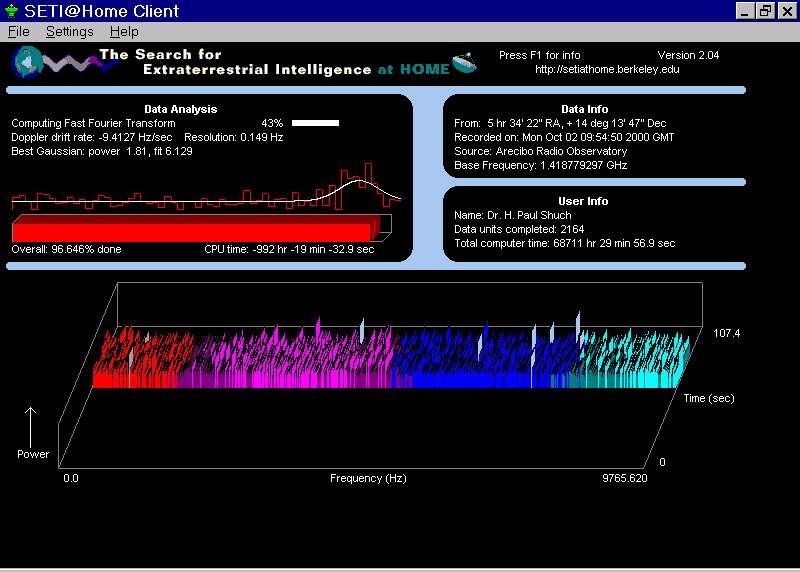The width and height of the screenshot is (800, 572).
Task: Click the Earth globe logo icon
Action: [x=27, y=62]
